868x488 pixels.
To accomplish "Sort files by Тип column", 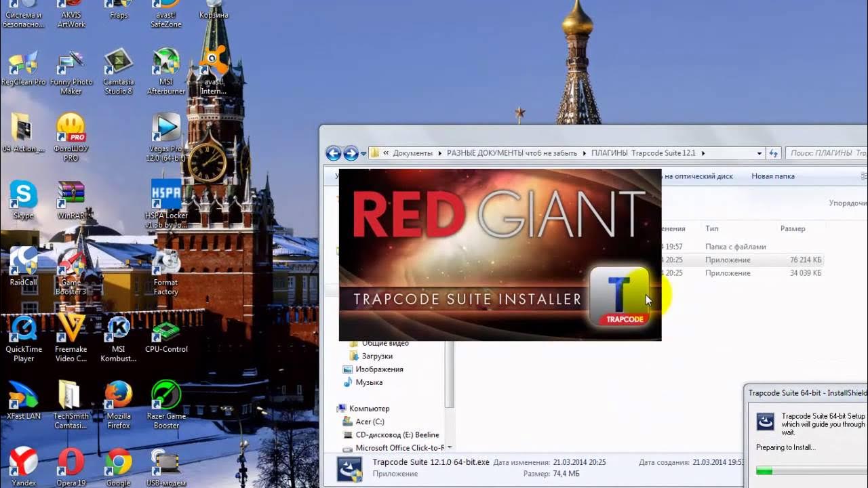I will pos(712,229).
